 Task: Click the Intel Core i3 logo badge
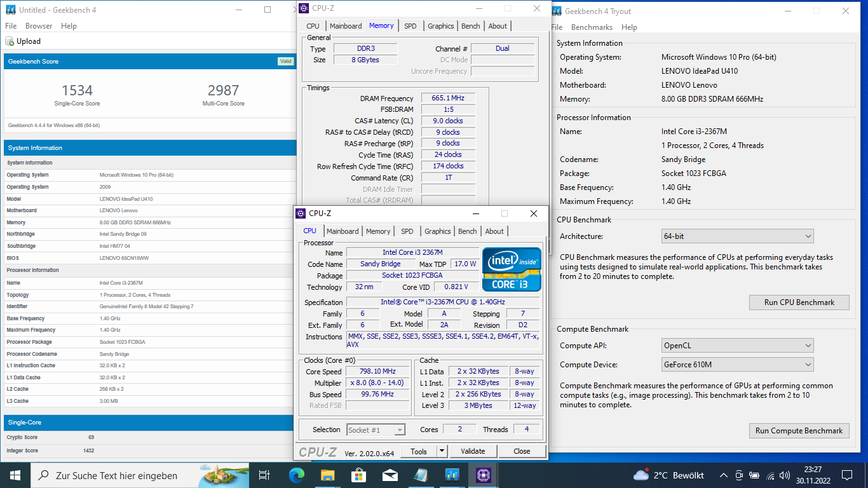(x=512, y=269)
